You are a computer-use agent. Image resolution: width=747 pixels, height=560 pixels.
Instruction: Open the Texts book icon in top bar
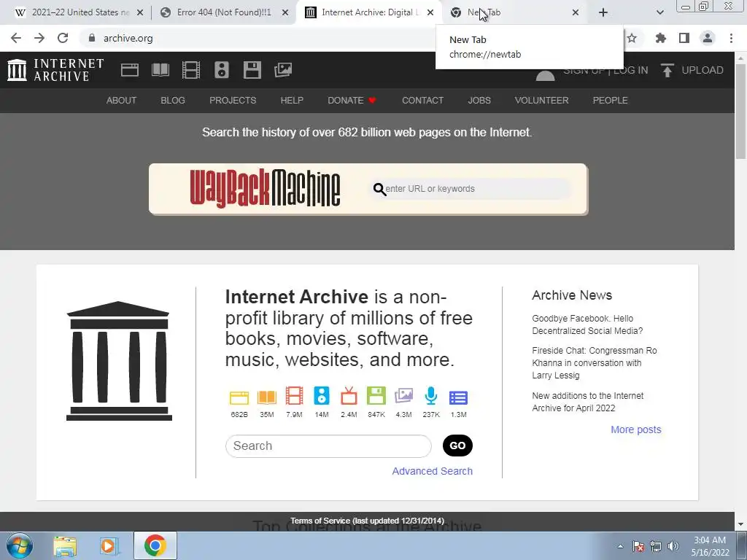click(x=160, y=70)
